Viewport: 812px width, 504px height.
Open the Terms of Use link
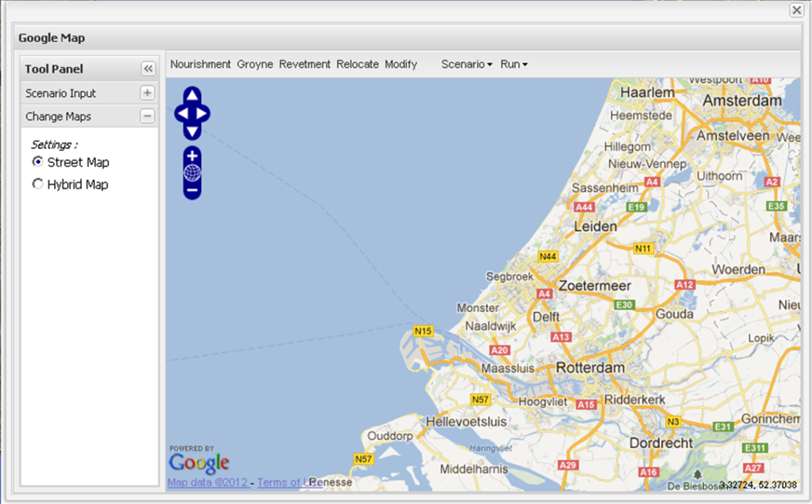tap(289, 482)
